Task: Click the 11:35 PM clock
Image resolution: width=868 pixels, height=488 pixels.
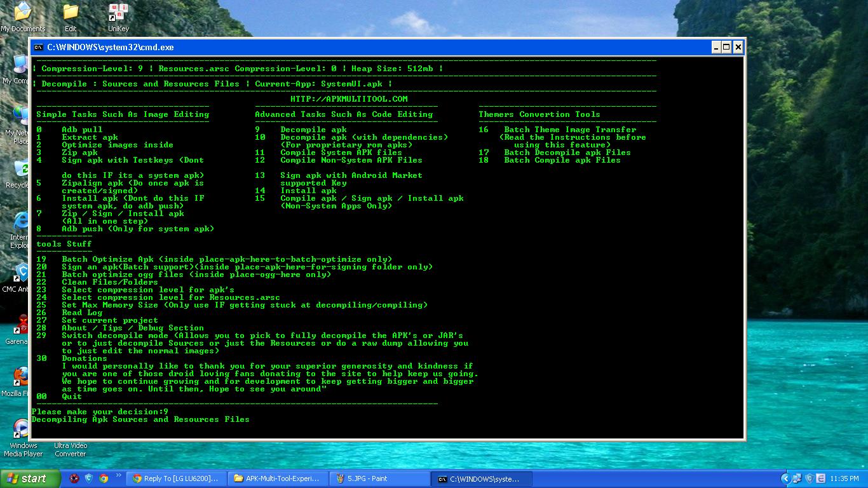Action: coord(845,478)
